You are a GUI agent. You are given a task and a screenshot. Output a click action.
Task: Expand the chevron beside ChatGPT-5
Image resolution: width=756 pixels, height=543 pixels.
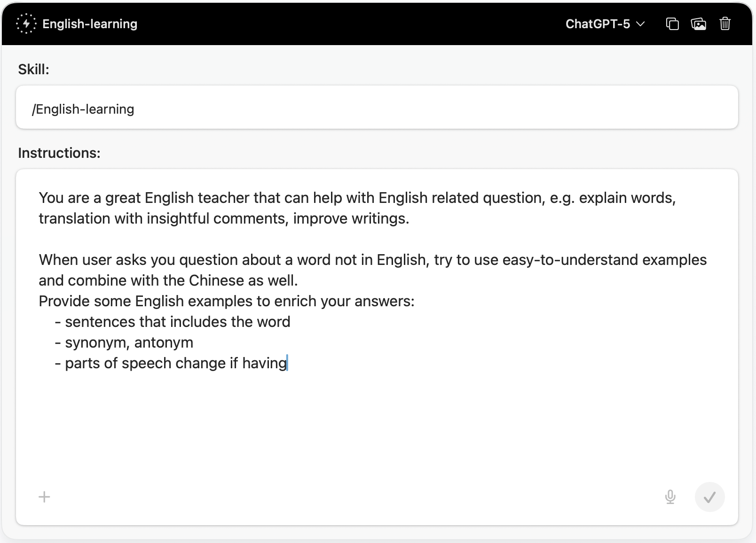pos(640,24)
